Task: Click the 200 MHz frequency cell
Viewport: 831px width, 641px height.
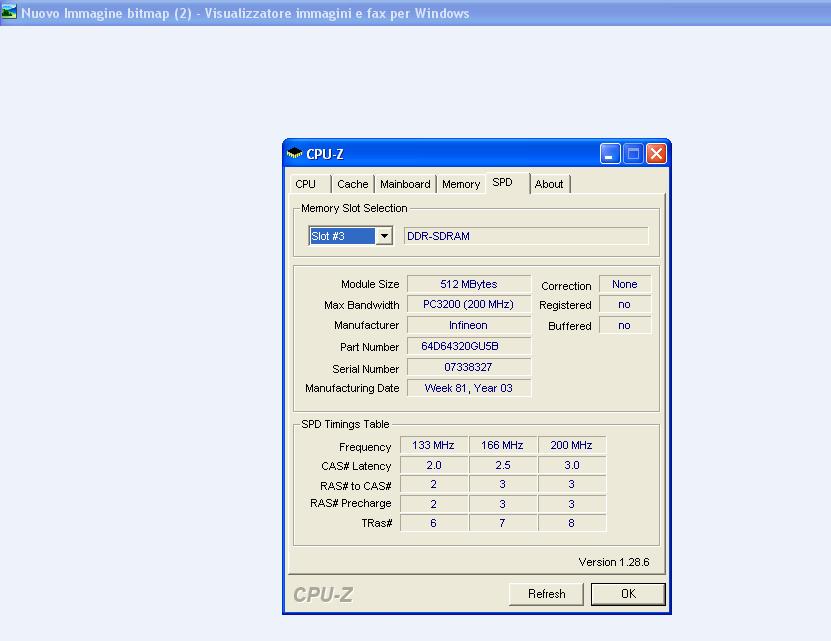Action: 571,445
